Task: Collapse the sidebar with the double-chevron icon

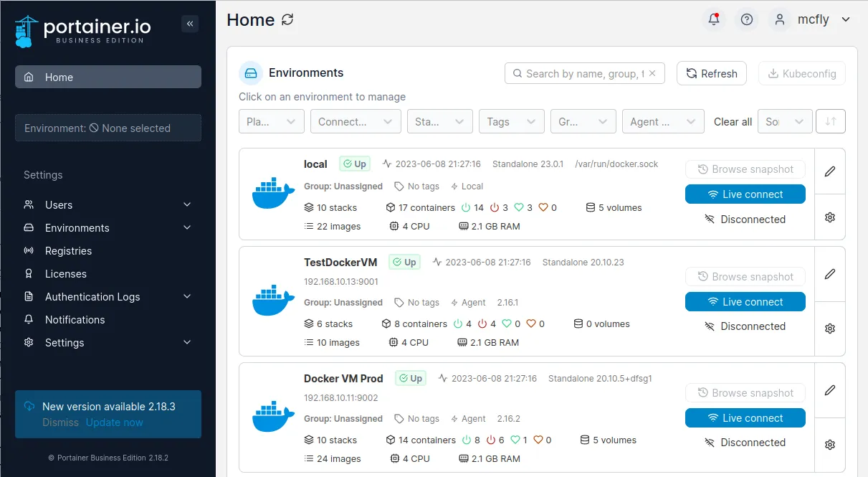Action: click(x=190, y=24)
